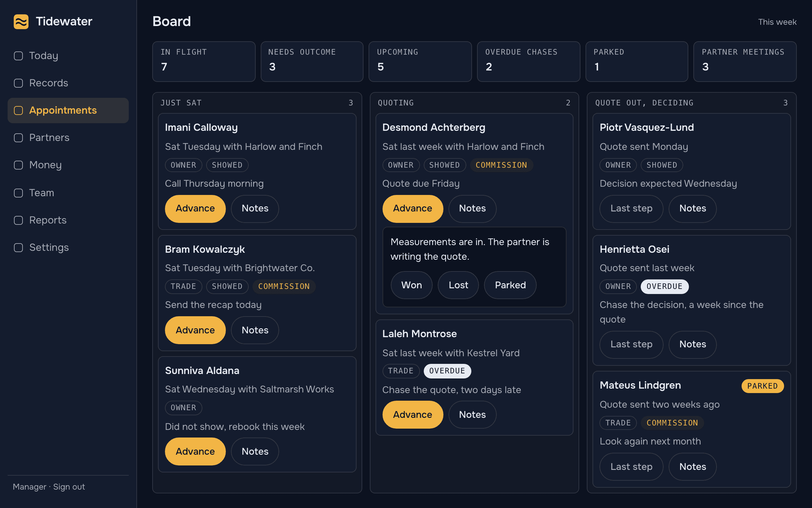Image resolution: width=812 pixels, height=508 pixels.
Task: Select the Overdue Chases stat tile
Action: click(528, 62)
